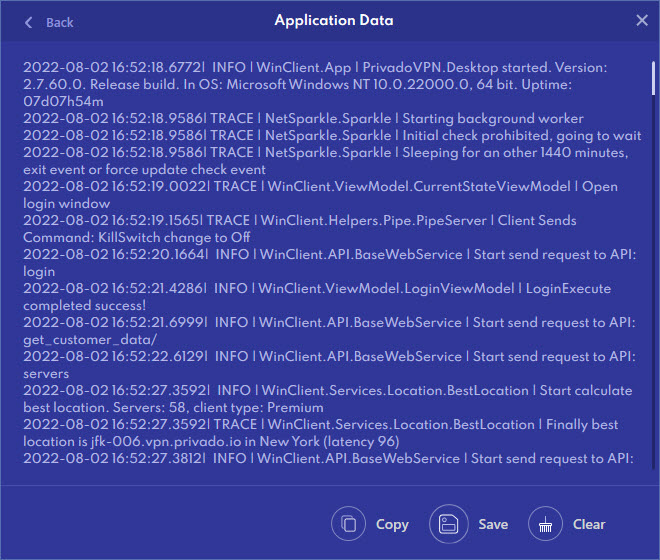660x560 pixels.
Task: Click the Copy clipboard icon
Action: tap(348, 524)
